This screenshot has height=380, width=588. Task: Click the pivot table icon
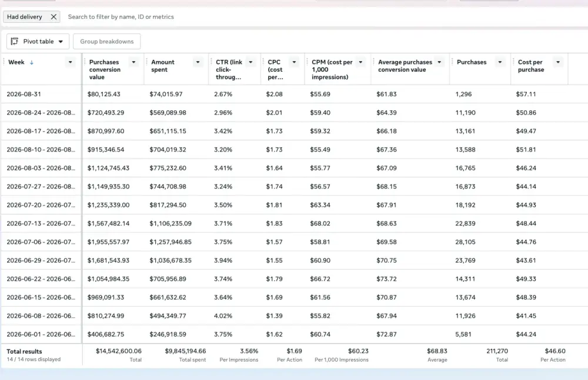[15, 41]
